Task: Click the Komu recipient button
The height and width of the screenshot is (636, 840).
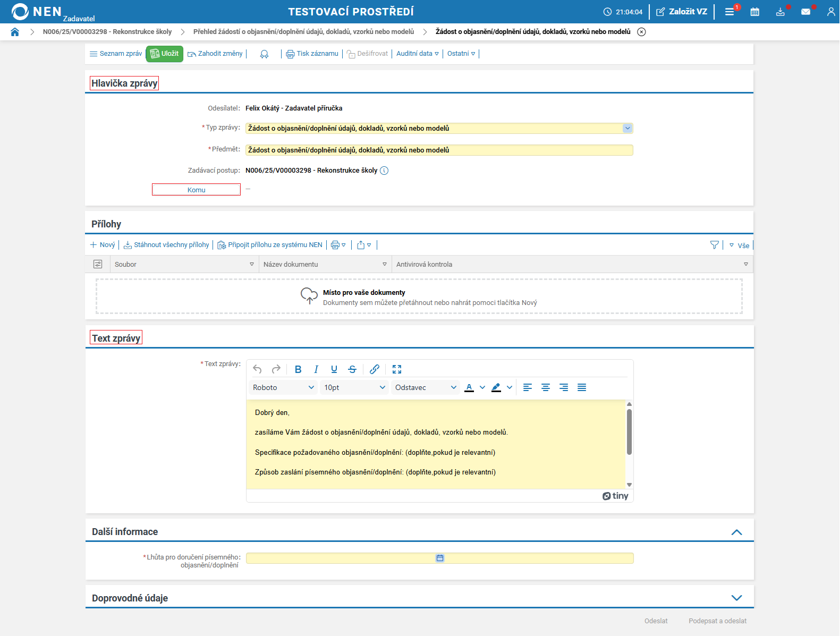Action: coord(196,190)
